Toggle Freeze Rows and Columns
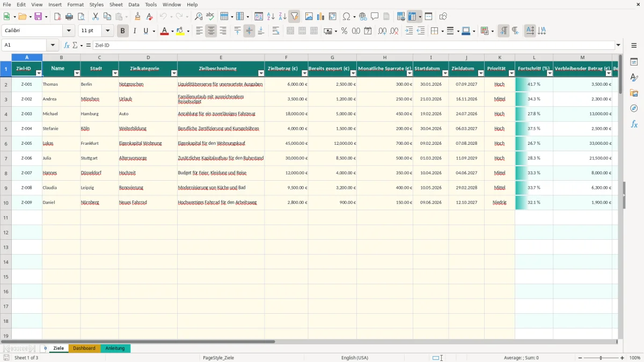The image size is (644, 362). tap(412, 17)
